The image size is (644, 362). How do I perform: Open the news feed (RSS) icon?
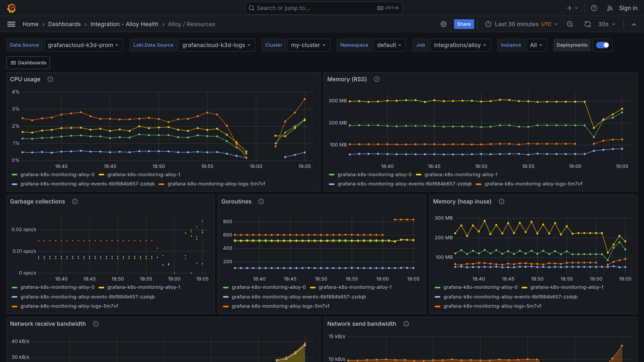point(610,8)
